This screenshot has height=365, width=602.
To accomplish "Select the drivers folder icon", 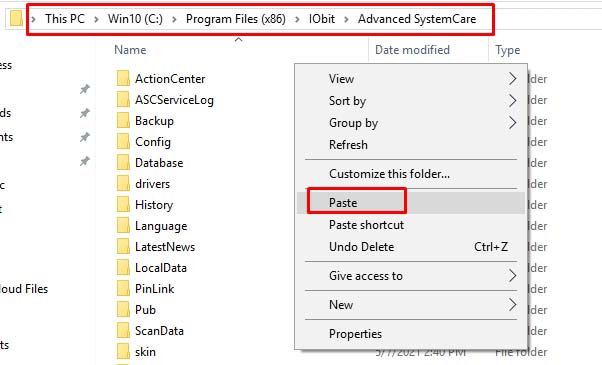I will (x=123, y=183).
